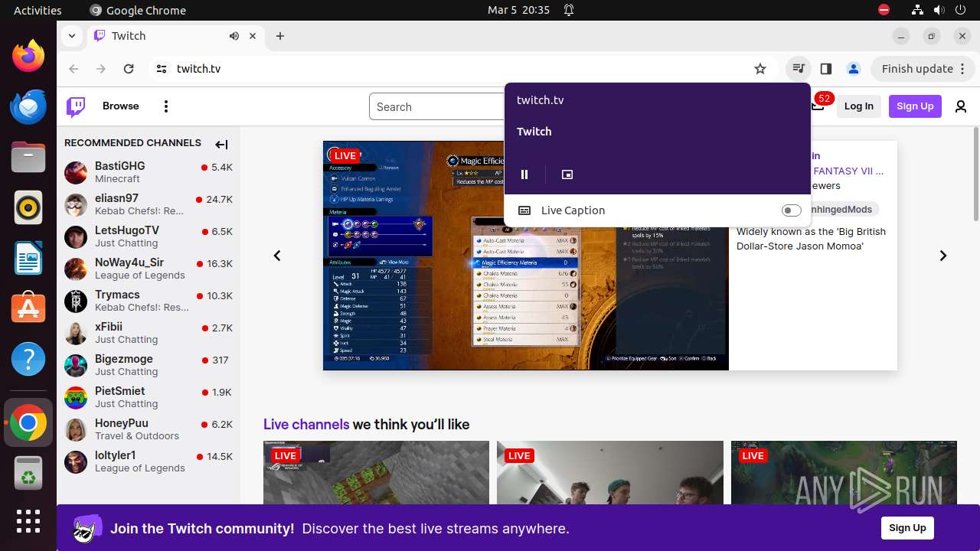View site information icon in address bar
Screen dimensions: 980x551
tap(161, 69)
